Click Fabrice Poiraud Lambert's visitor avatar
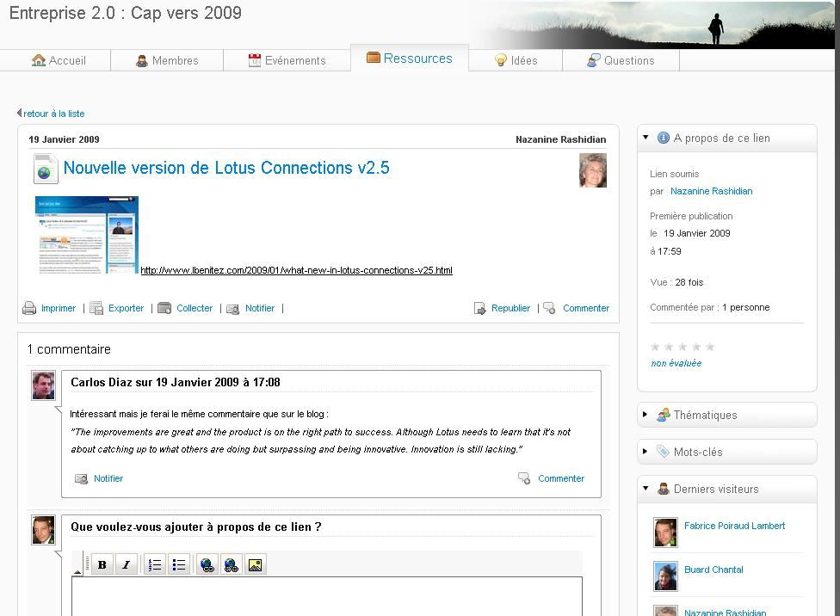 [x=665, y=533]
